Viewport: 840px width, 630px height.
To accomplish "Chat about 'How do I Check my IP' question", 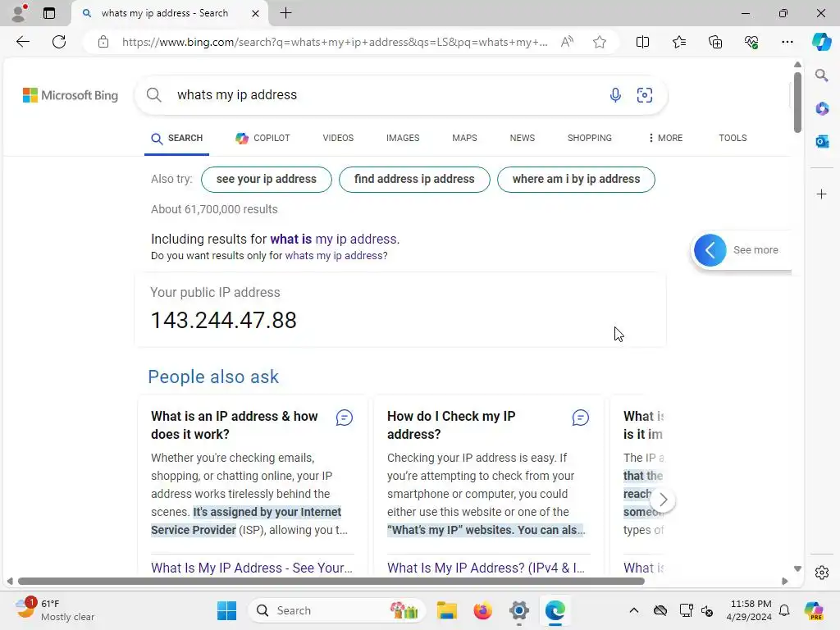I will tap(580, 418).
